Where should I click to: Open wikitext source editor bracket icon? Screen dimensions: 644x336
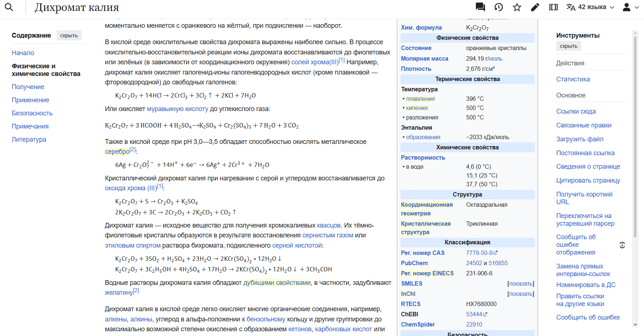(553, 7)
